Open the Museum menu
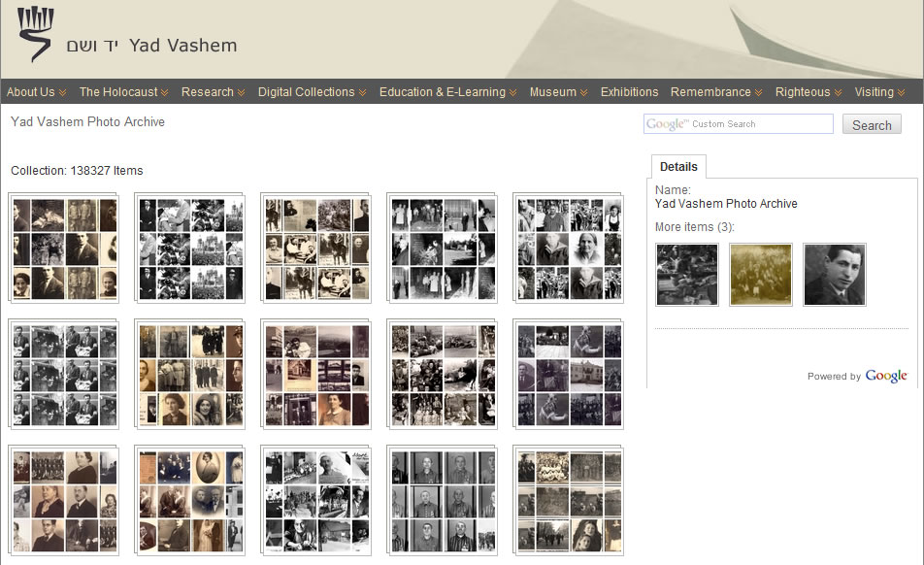Image resolution: width=924 pixels, height=565 pixels. pyautogui.click(x=553, y=92)
